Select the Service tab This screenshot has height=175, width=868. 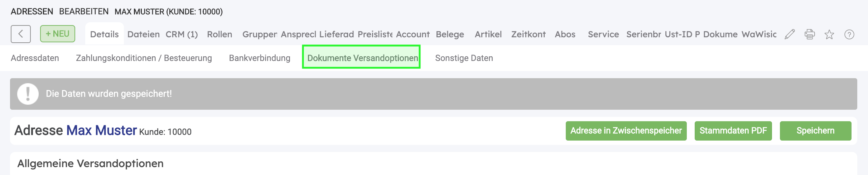click(603, 34)
